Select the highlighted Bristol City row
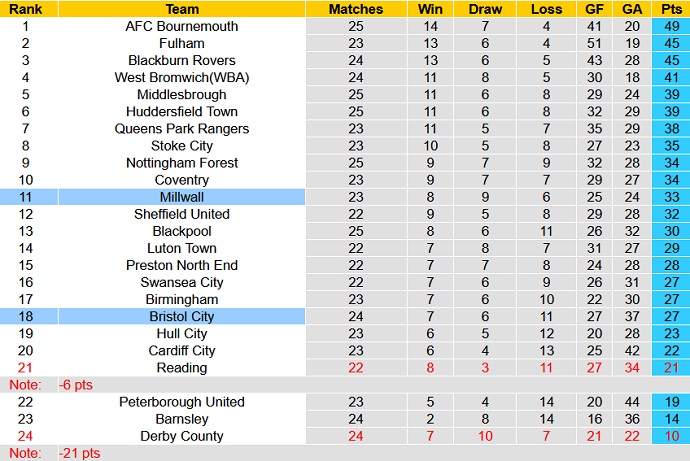 (x=181, y=316)
